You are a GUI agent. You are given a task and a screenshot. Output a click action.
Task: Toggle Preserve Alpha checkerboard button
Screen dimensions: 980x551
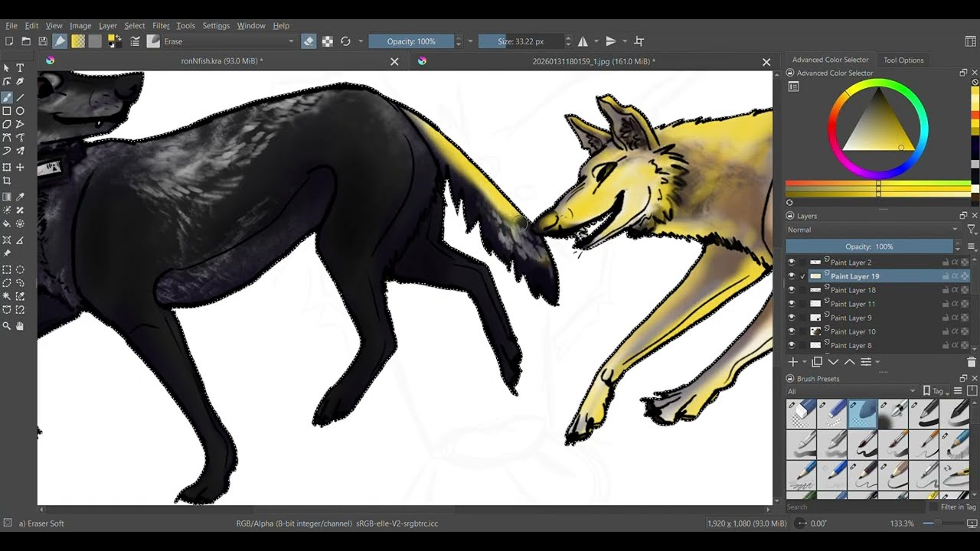(x=327, y=41)
